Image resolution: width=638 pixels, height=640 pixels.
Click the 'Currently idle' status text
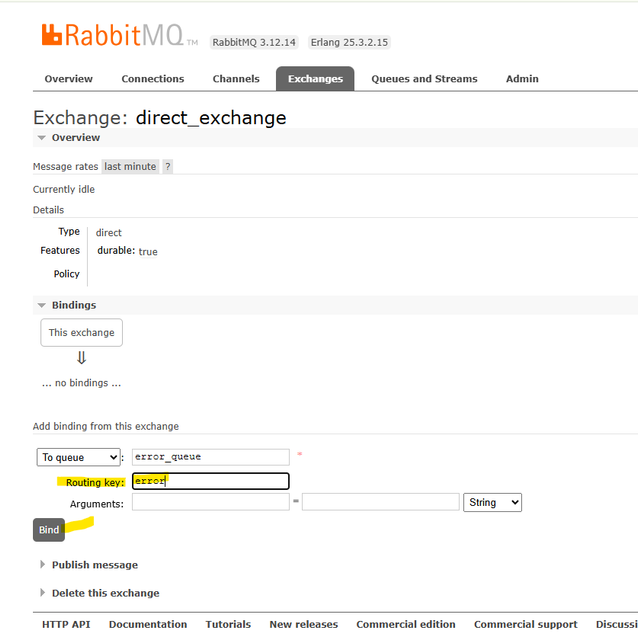pyautogui.click(x=64, y=189)
